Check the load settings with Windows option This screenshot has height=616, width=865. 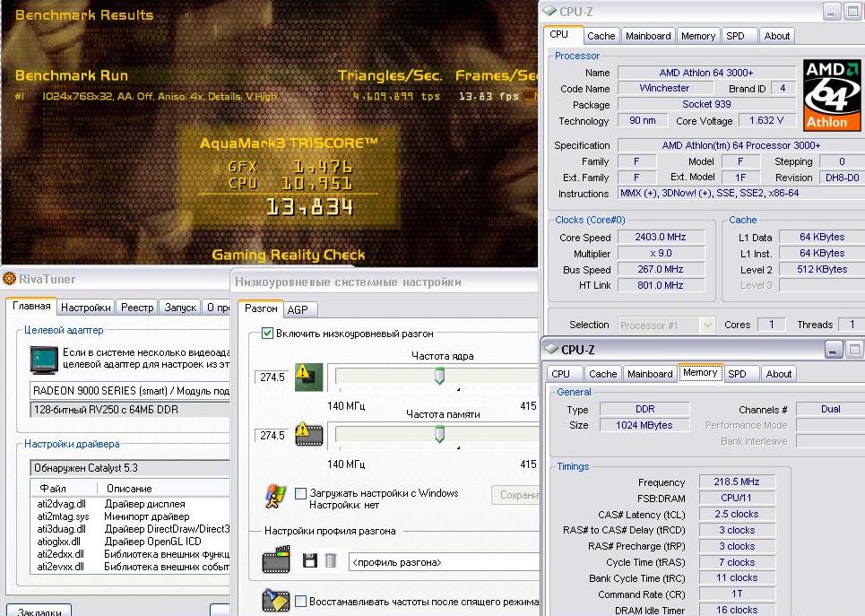(300, 493)
